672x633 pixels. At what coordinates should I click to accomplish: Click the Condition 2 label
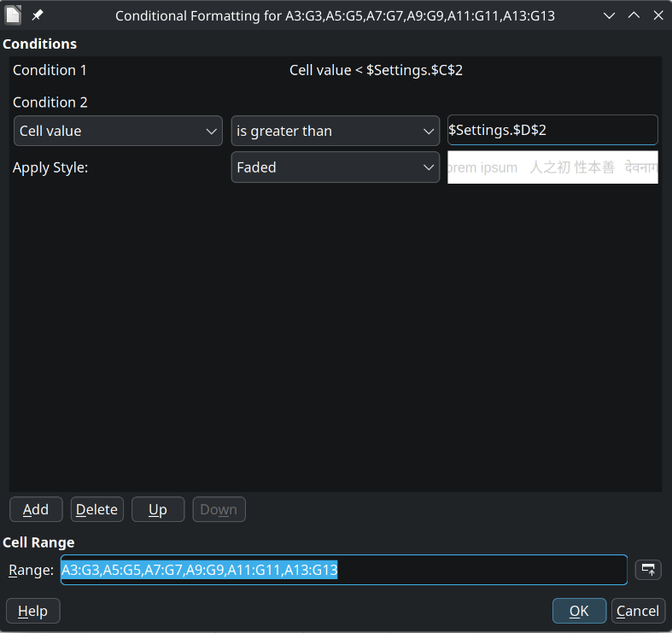click(50, 103)
